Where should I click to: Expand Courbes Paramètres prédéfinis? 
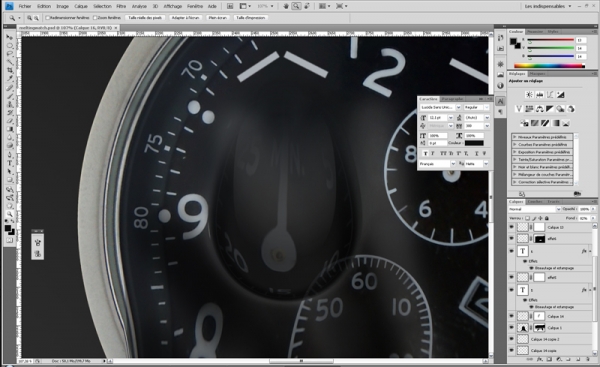[515, 144]
